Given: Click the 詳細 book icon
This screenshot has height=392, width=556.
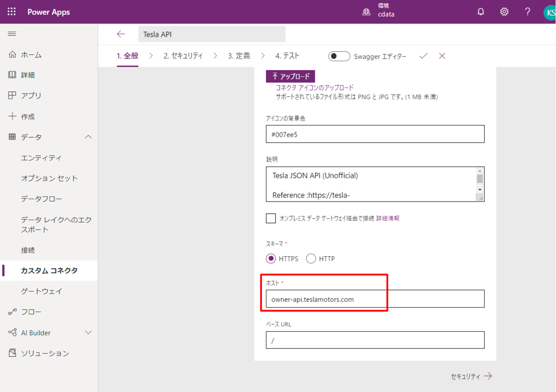Looking at the screenshot, I should pos(13,75).
